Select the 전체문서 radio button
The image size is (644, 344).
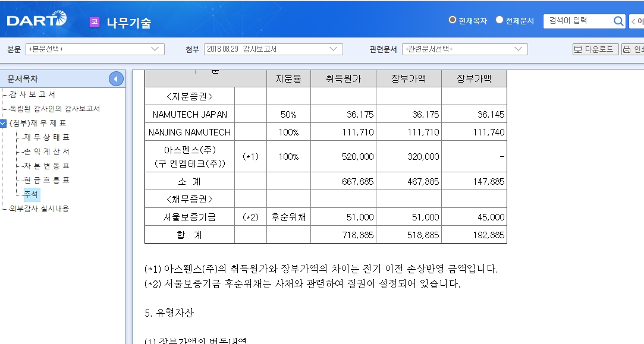click(499, 20)
